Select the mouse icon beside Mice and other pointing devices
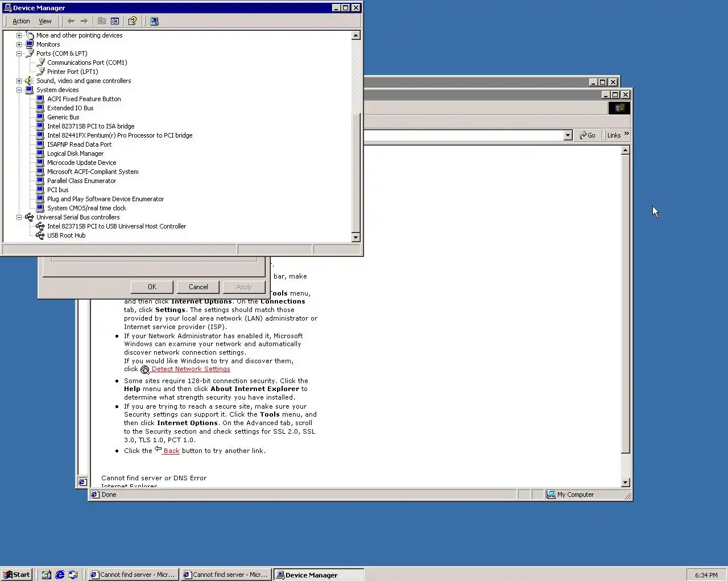728x582 pixels. pyautogui.click(x=30, y=35)
